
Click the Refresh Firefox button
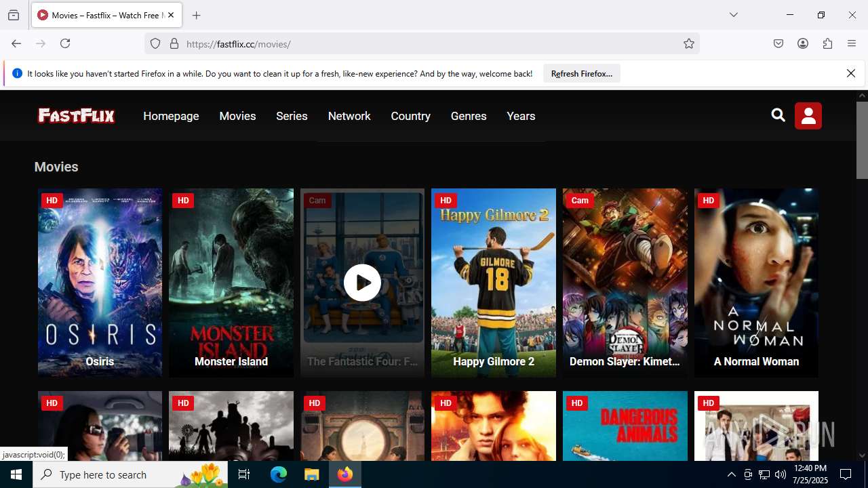click(582, 73)
